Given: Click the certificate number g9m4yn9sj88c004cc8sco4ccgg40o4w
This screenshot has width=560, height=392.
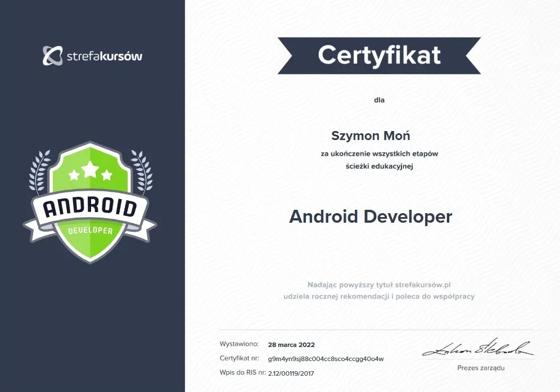Looking at the screenshot, I should click(326, 359).
